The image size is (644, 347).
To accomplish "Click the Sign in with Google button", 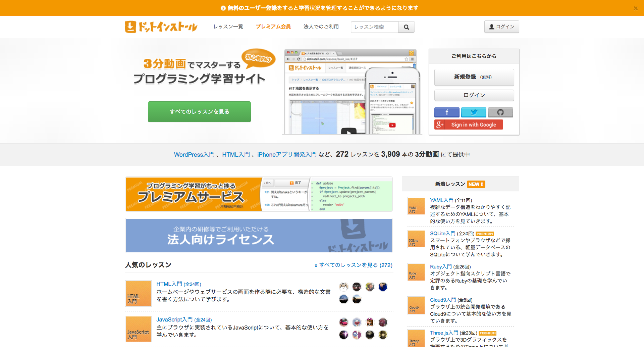I will (x=469, y=125).
